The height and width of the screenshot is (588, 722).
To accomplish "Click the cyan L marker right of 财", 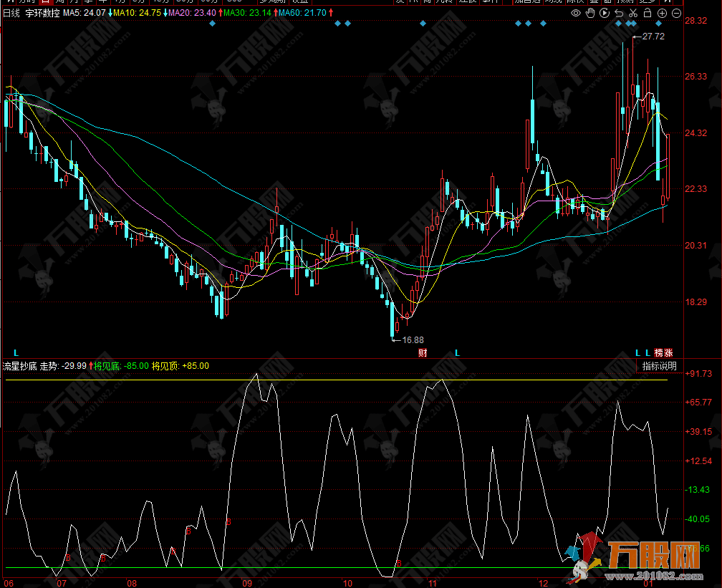I will 457,353.
